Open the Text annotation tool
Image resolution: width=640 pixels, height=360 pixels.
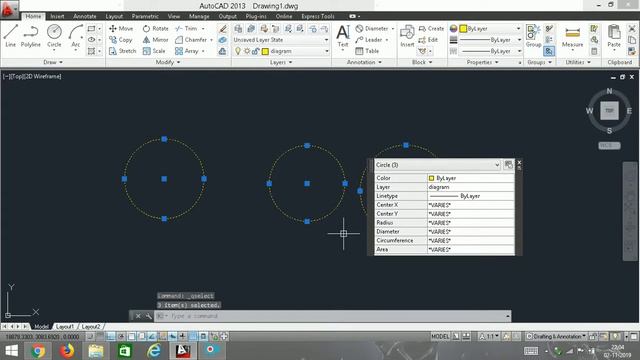point(343,36)
